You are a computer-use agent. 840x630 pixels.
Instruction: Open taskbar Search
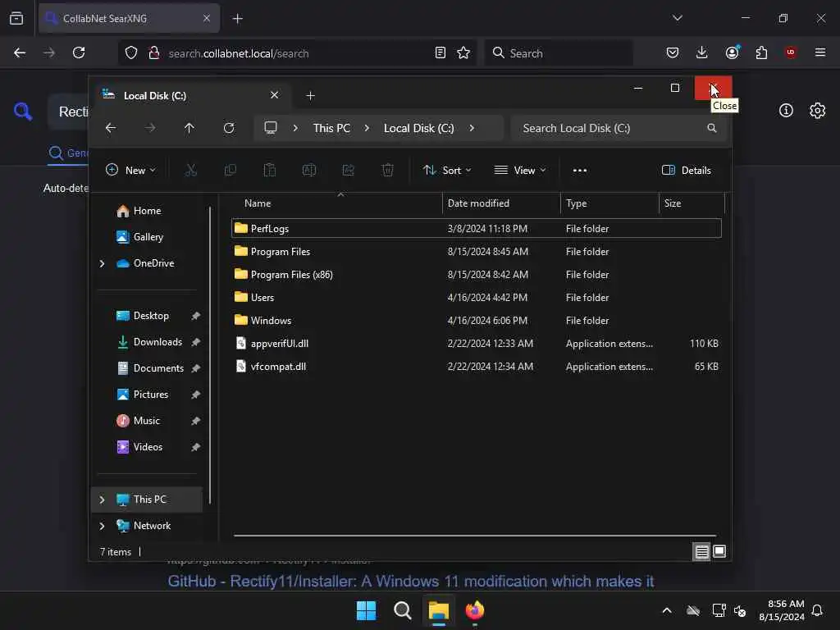click(x=402, y=610)
